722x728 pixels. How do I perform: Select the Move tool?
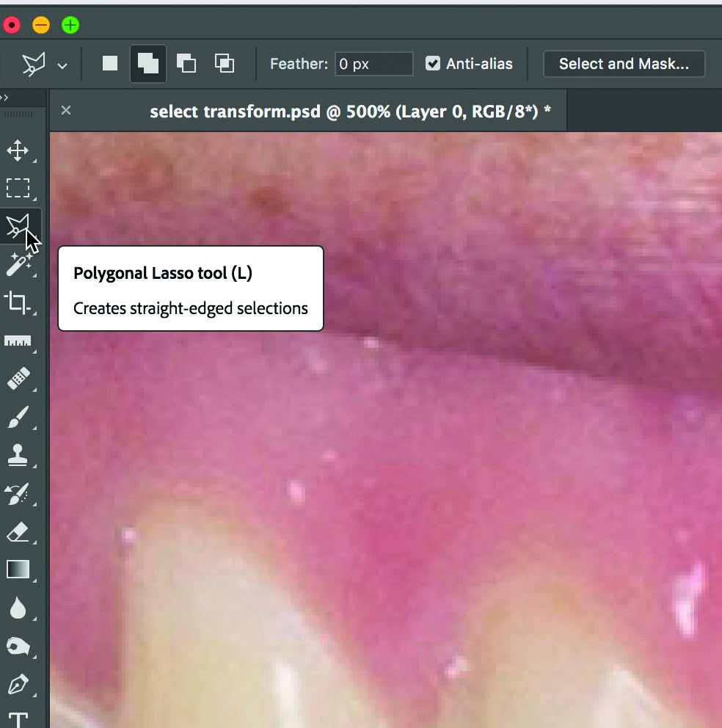18,151
